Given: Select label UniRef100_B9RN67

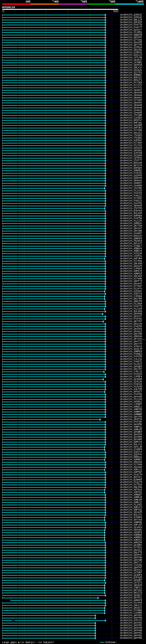Looking at the screenshot, I should [x=131, y=75].
